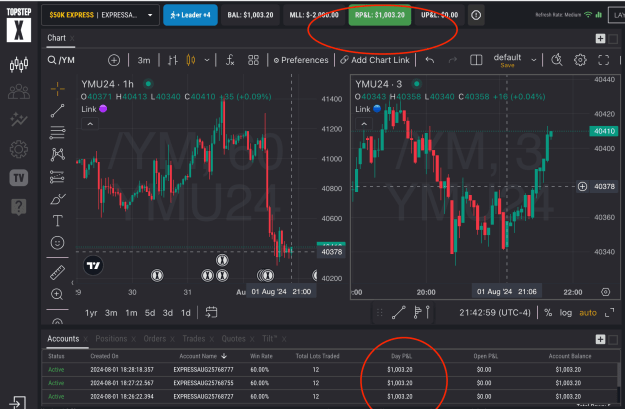Select the brush drawing tool
625x409 pixels.
pos(57,199)
